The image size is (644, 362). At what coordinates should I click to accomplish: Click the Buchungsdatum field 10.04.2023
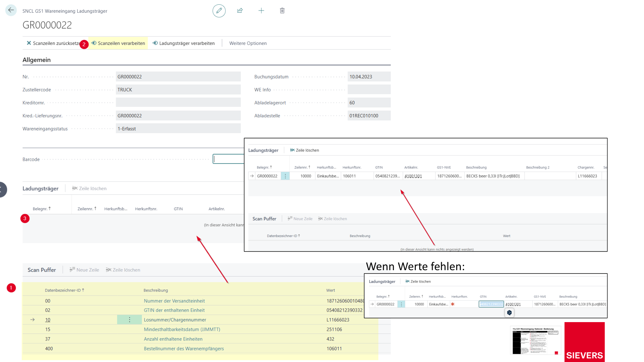pyautogui.click(x=369, y=77)
